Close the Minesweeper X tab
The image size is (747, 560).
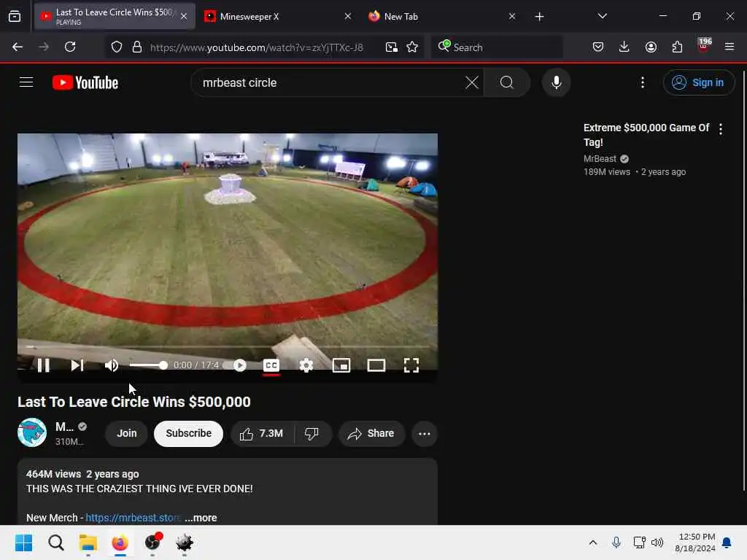click(x=348, y=17)
